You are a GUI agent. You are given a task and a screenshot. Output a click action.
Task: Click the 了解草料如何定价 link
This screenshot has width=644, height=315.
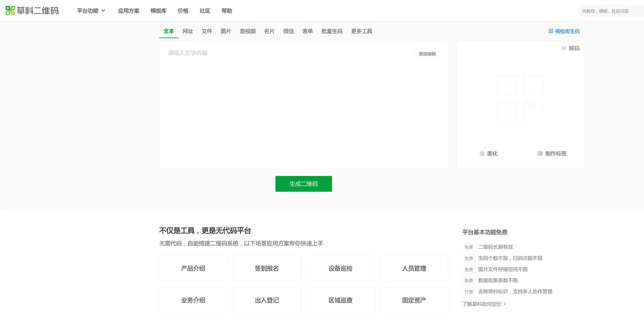pyautogui.click(x=484, y=304)
